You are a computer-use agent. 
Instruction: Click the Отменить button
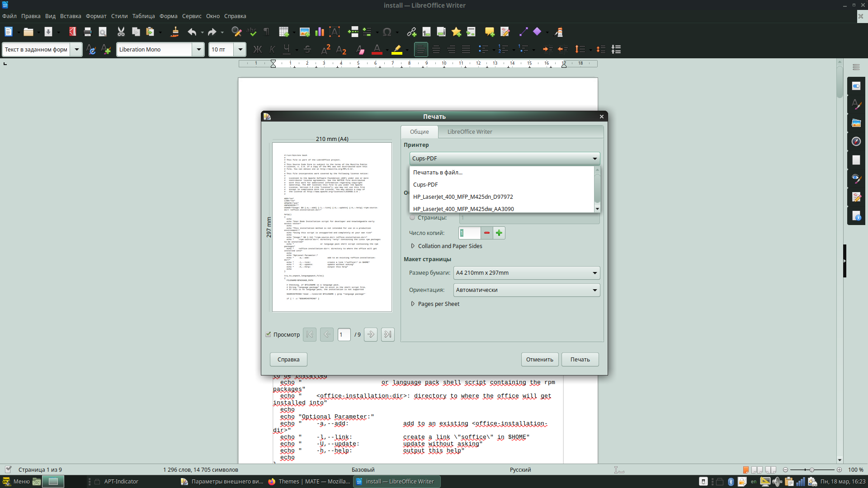[x=539, y=359]
